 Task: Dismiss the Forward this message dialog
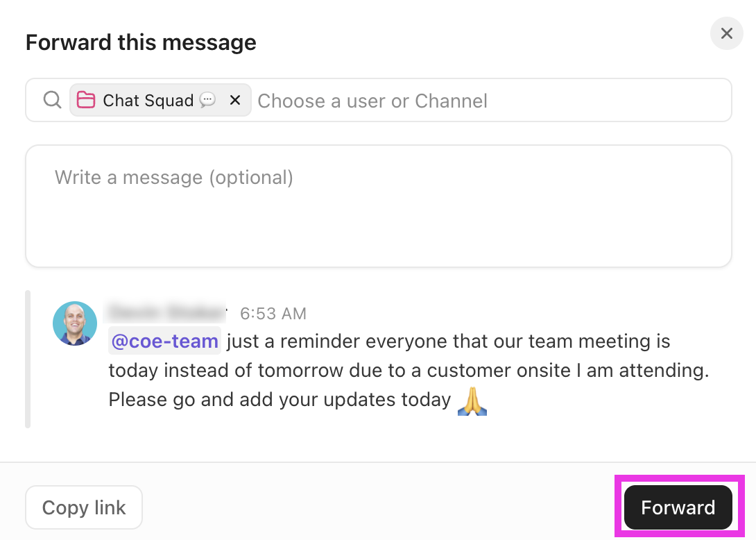coord(726,33)
